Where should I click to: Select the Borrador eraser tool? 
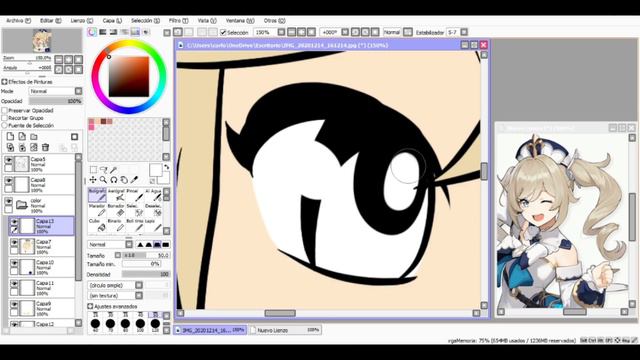116,211
